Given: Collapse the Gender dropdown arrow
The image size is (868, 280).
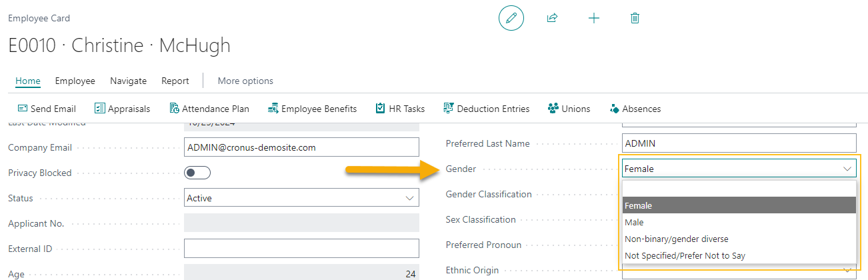Looking at the screenshot, I should point(847,169).
